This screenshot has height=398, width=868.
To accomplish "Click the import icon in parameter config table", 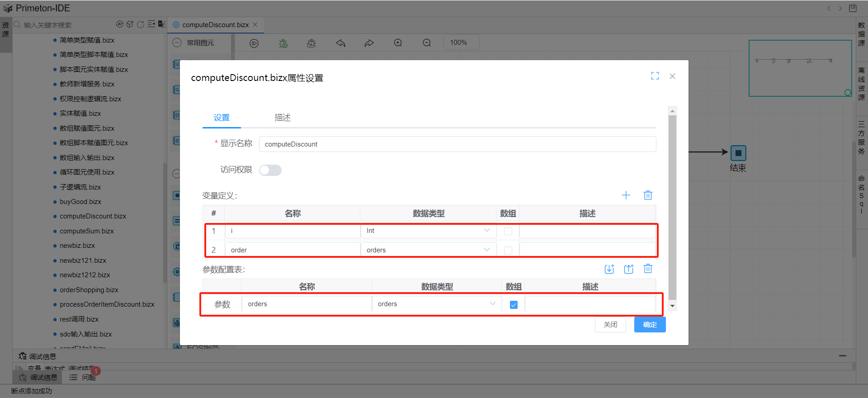I will tap(609, 269).
